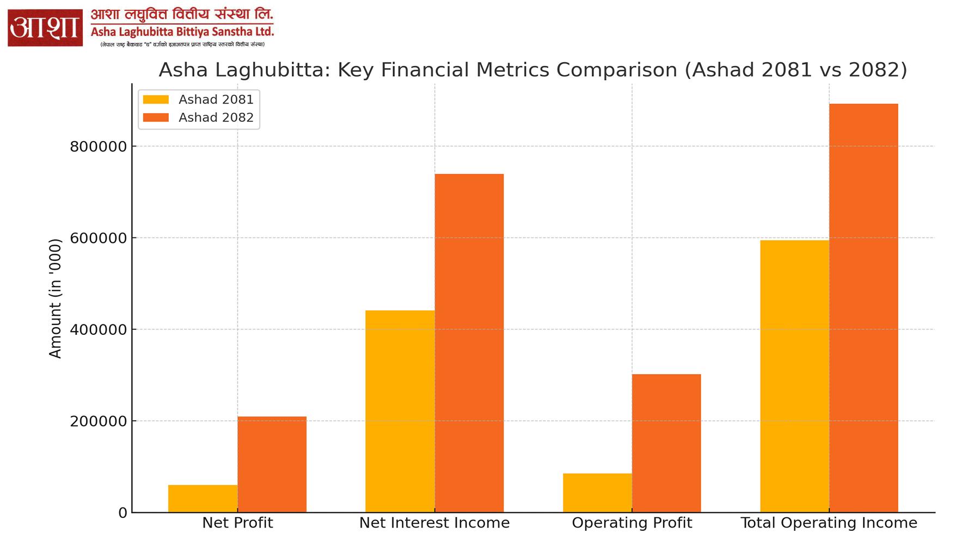Click the Amount (in '000) axis title
This screenshot has width=980, height=551.
56,298
